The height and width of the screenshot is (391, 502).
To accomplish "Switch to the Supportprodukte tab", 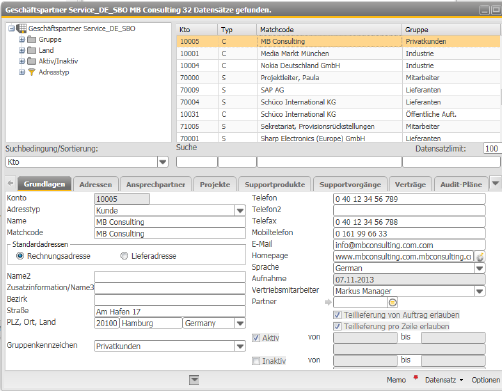I will coord(275,184).
